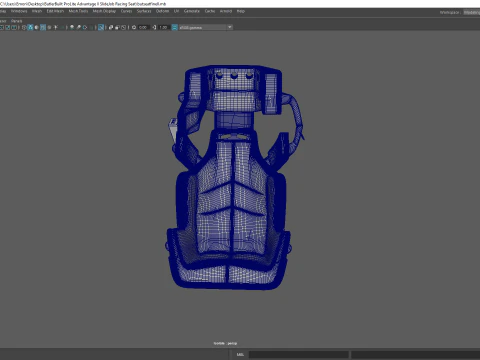Open the Arnold menu
Viewport: 480px width, 360px height.
click(226, 11)
